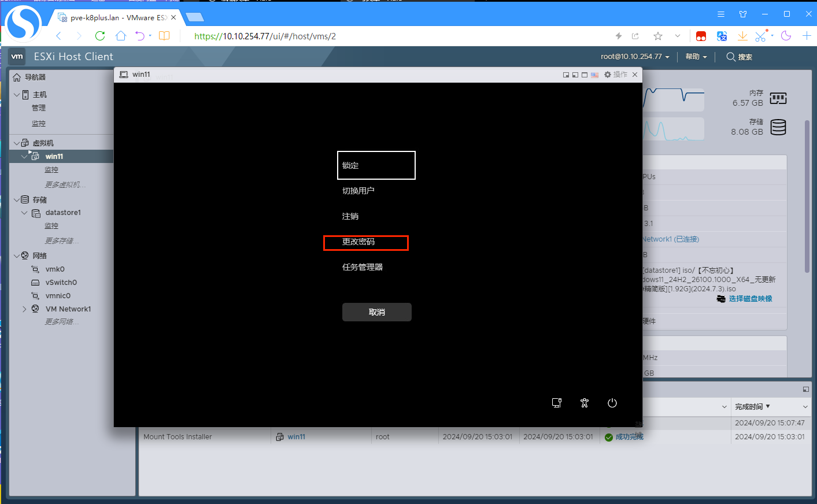The height and width of the screenshot is (504, 817).
Task: Click the lightning speed mode icon
Action: click(x=619, y=36)
